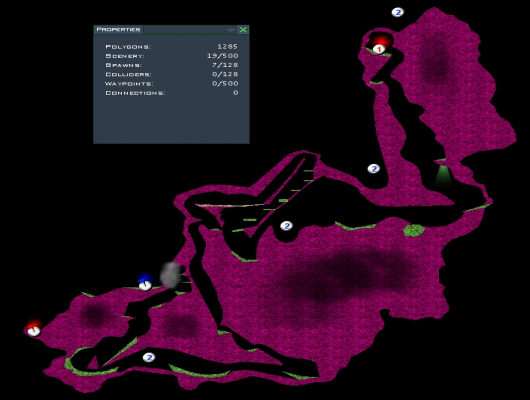
Task: Open the Properties panel dropdown arrow
Action: [x=231, y=30]
